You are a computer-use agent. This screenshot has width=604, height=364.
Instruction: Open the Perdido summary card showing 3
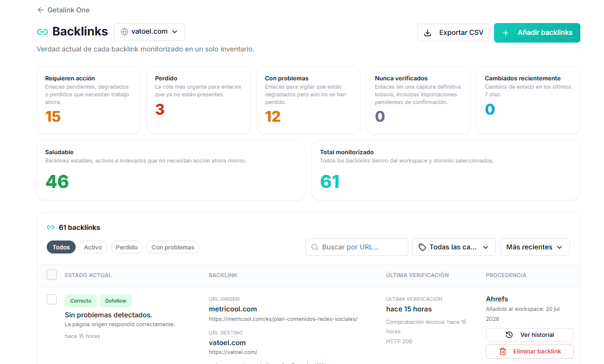click(199, 100)
